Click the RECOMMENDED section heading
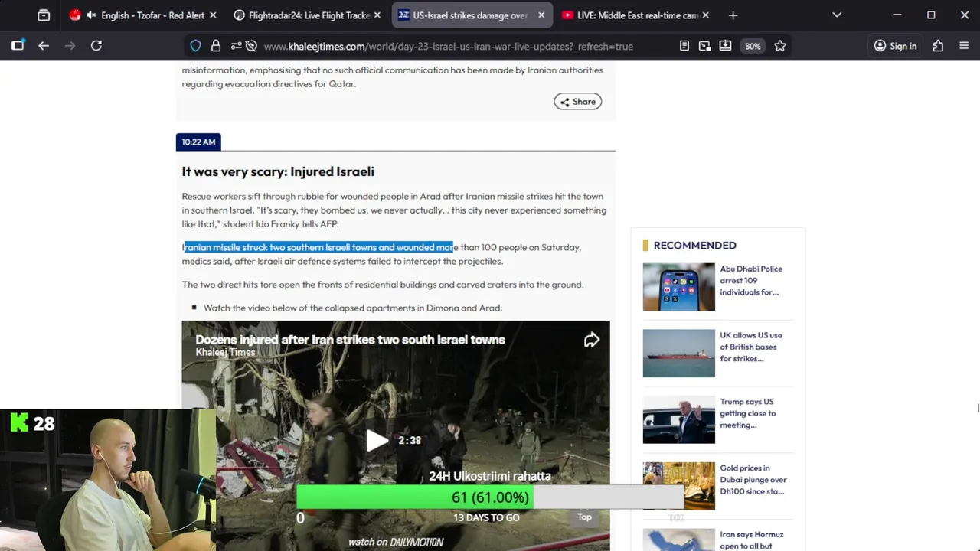The width and height of the screenshot is (980, 551). click(x=695, y=245)
